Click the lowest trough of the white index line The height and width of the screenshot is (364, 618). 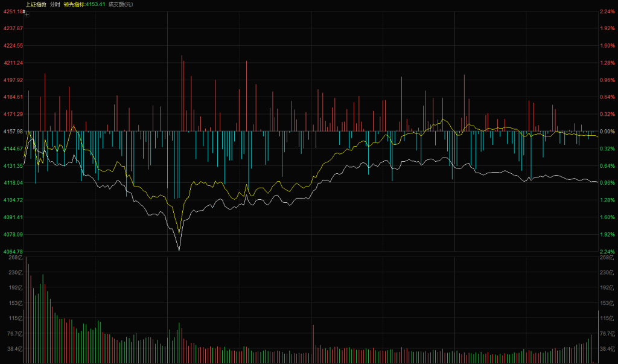point(179,249)
